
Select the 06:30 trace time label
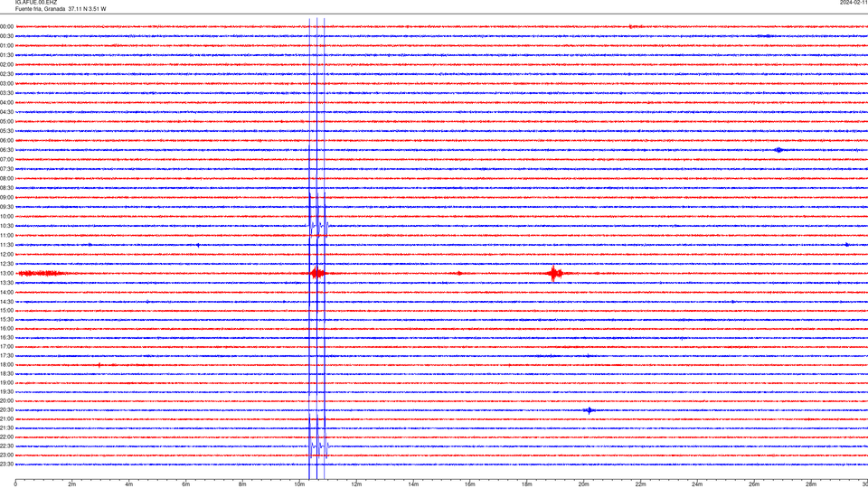6,150
